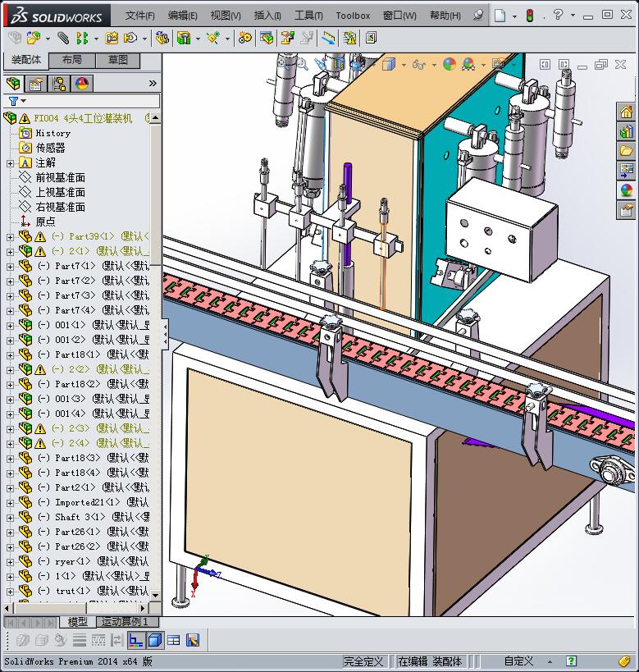639x672 pixels.
Task: Select the 前视基准面 plane in the tree
Action: tap(60, 177)
